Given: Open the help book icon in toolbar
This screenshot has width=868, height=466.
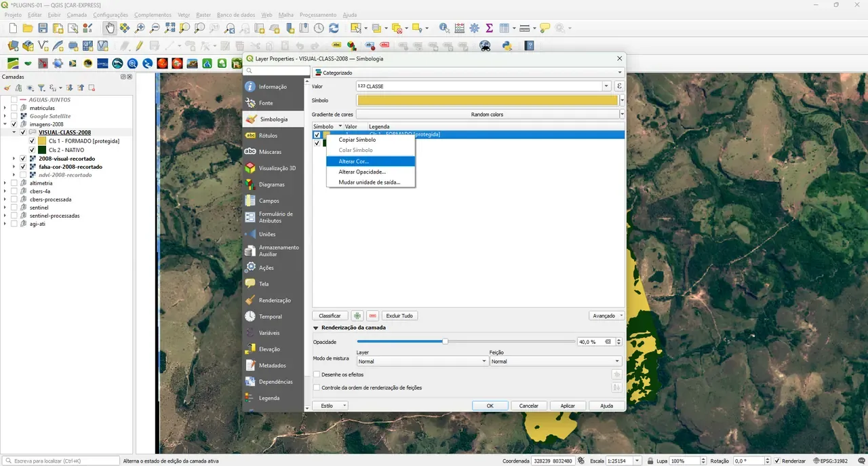Looking at the screenshot, I should (530, 46).
